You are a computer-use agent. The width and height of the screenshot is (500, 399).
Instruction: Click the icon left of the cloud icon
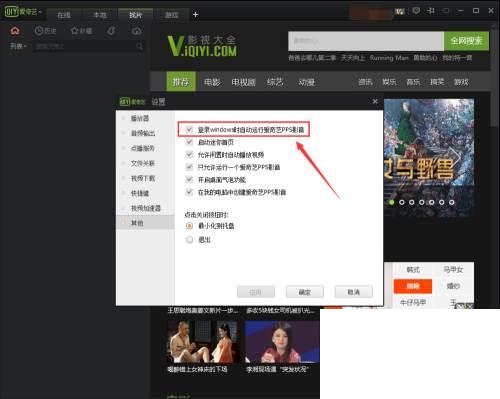pos(111,31)
